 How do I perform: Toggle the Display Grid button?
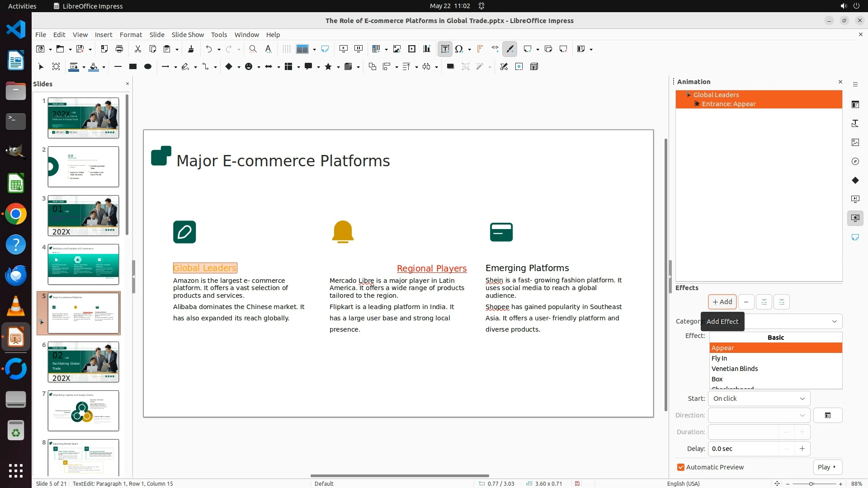286,49
